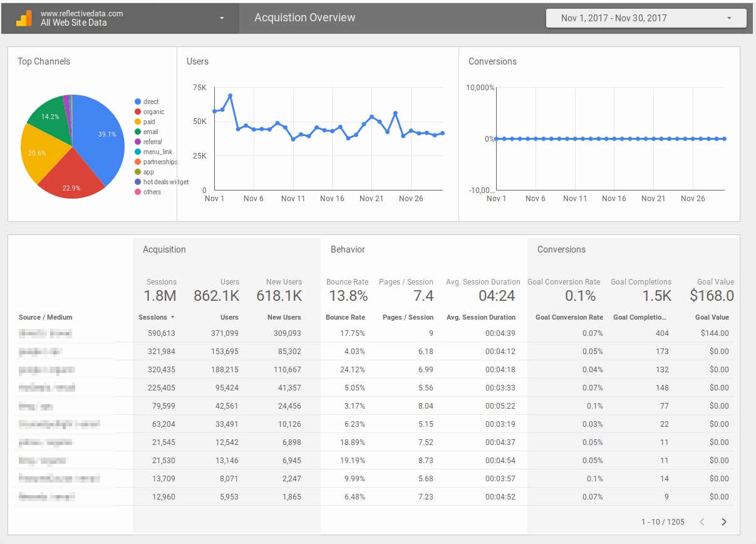Screen dimensions: 756x544
Task: Click the Conversions chart title above line chart
Action: (492, 61)
